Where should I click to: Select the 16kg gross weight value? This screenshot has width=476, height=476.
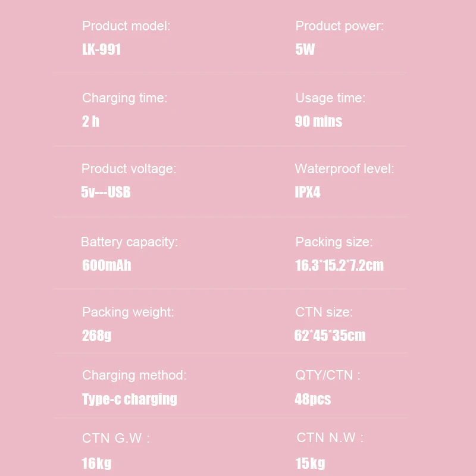96,464
